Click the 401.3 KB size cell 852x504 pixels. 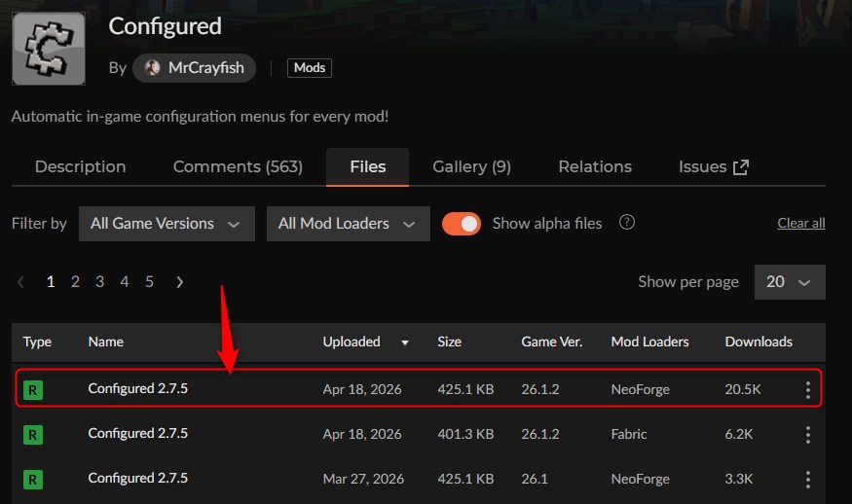point(465,435)
